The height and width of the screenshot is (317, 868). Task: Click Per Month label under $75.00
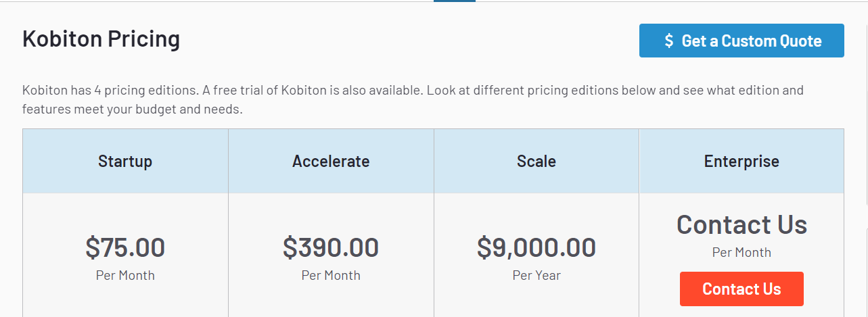pos(125,275)
